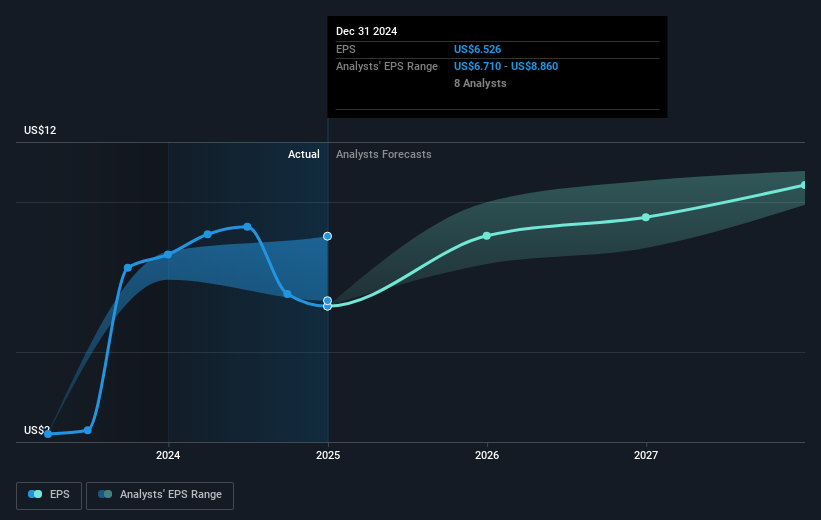The image size is (821, 520).
Task: Click the last forecast point at chart's right edge
Action: [x=803, y=185]
